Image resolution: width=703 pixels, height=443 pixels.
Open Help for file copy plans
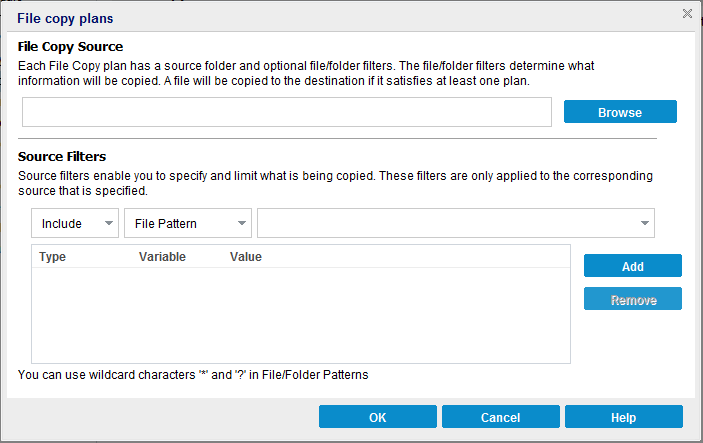click(623, 417)
